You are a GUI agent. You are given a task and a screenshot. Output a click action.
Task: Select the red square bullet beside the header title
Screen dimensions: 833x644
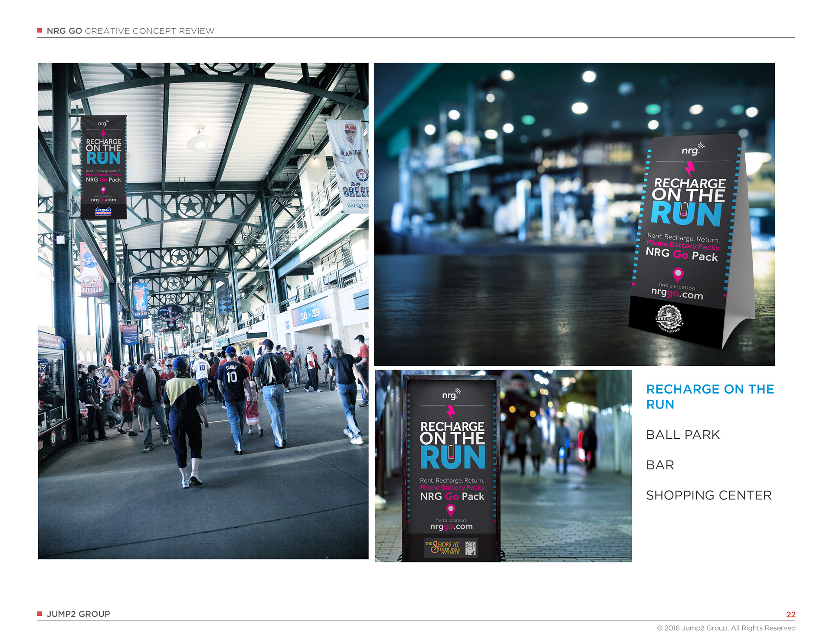(39, 30)
